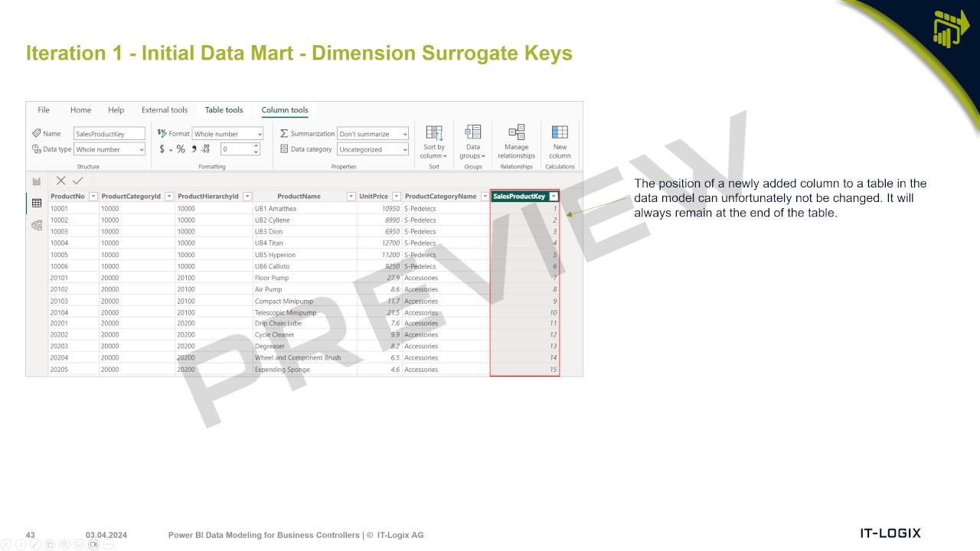
Task: Open the Help tab
Action: 116,110
